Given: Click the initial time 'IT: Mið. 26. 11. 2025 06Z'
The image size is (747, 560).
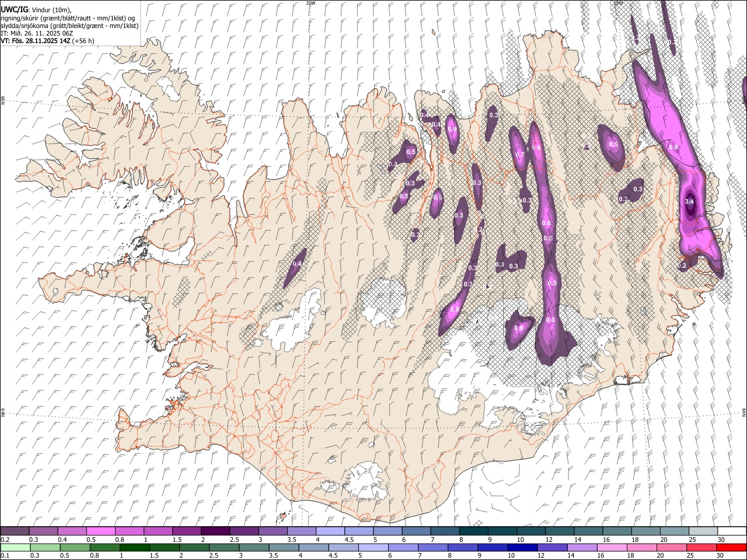Looking at the screenshot, I should click(x=37, y=33).
